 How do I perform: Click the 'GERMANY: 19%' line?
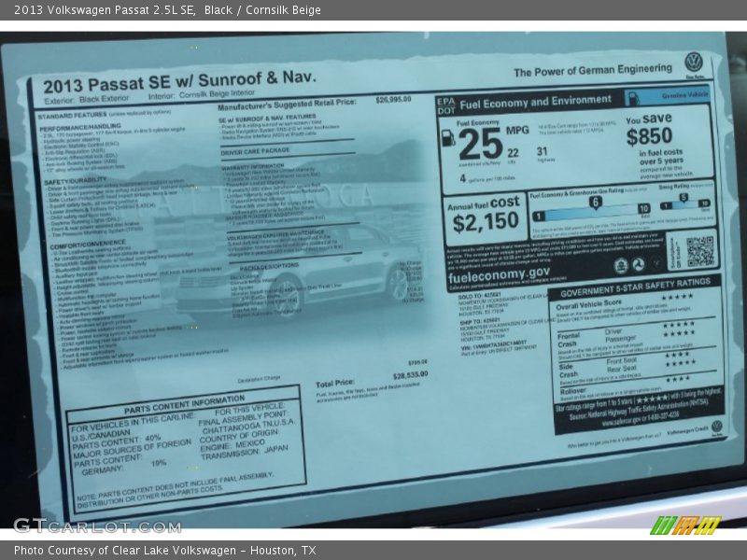point(123,466)
